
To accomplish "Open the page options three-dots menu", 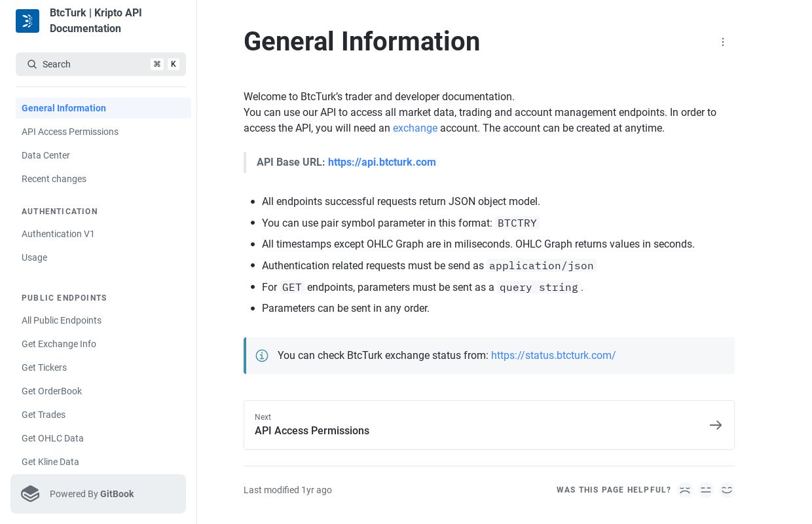I will tap(723, 42).
